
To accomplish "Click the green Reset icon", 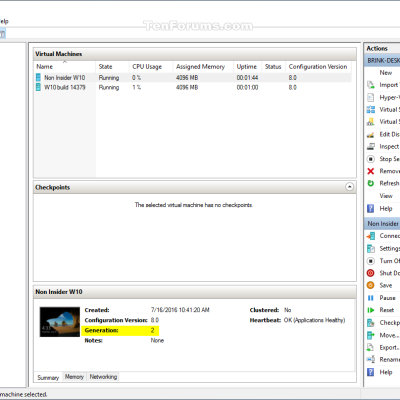I will [371, 310].
